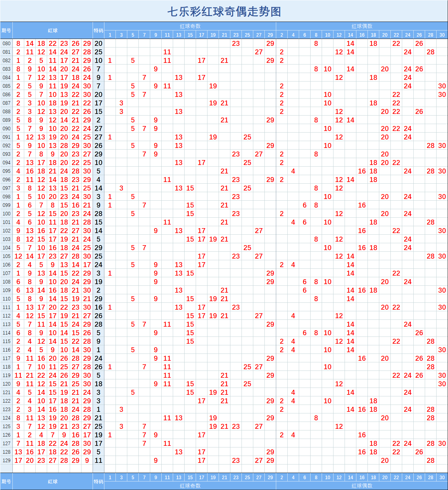The height and width of the screenshot is (490, 448).
Task: Select the top 红球 header cell
Action: point(53,30)
